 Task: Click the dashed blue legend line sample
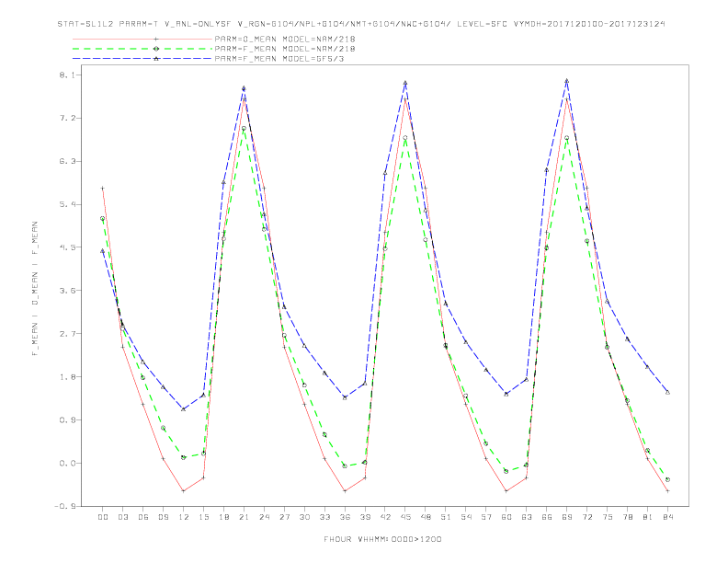pos(142,59)
